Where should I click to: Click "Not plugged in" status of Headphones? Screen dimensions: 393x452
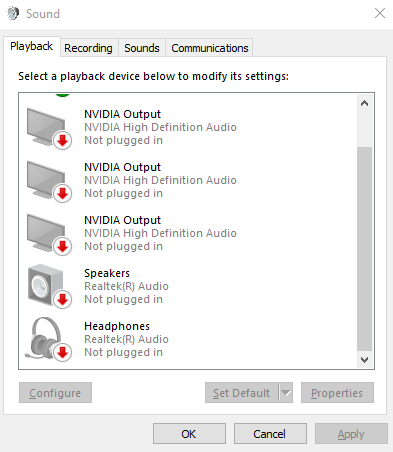[123, 352]
